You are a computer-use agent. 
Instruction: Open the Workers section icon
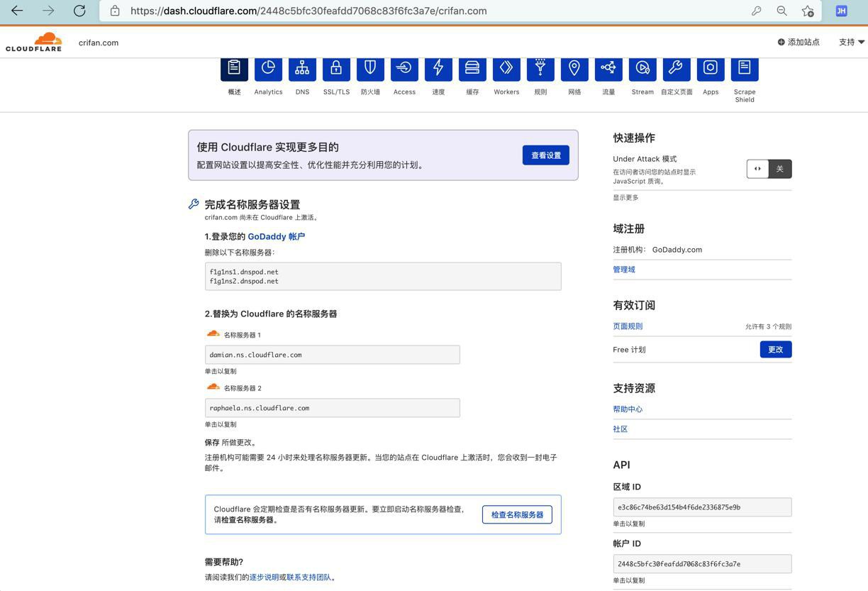click(506, 69)
